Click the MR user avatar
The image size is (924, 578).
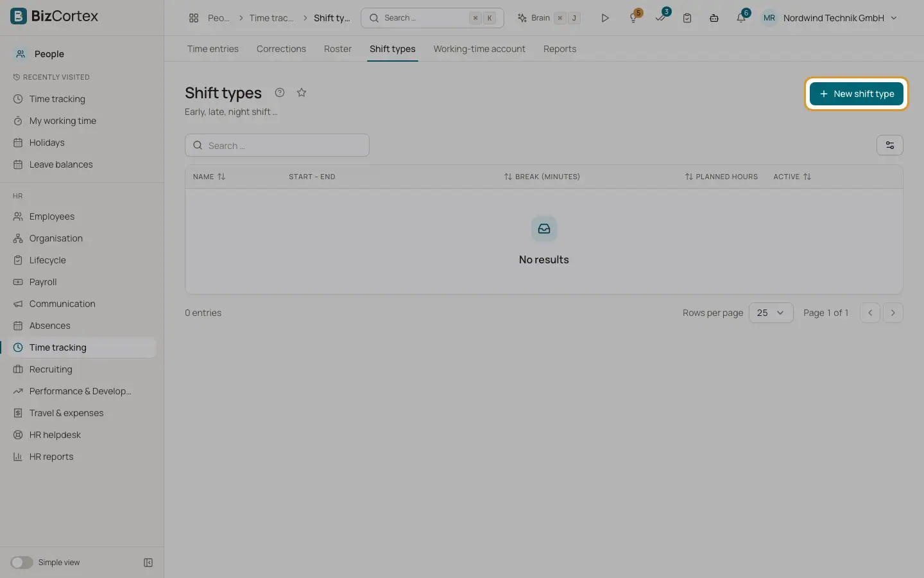click(769, 18)
